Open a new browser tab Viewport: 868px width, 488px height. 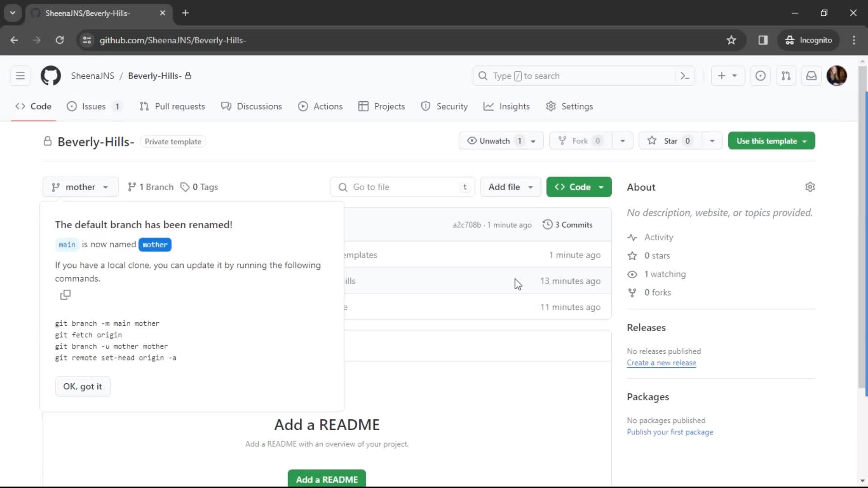pyautogui.click(x=185, y=13)
